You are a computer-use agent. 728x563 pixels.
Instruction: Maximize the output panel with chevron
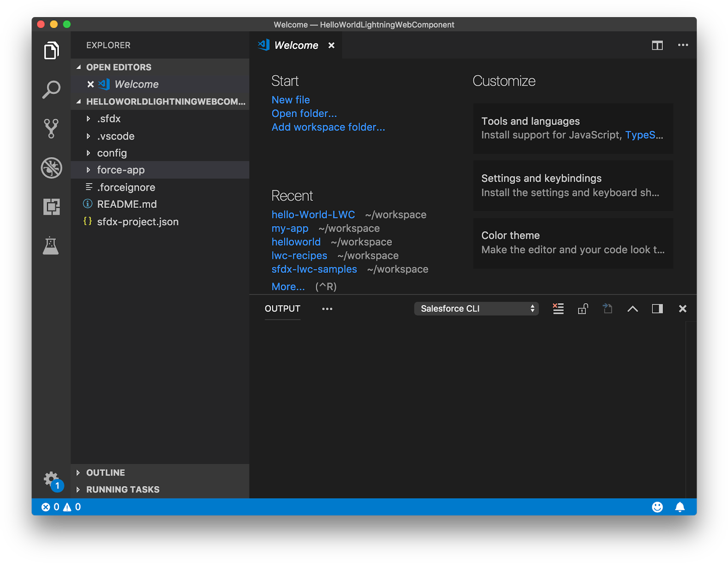pos(633,309)
